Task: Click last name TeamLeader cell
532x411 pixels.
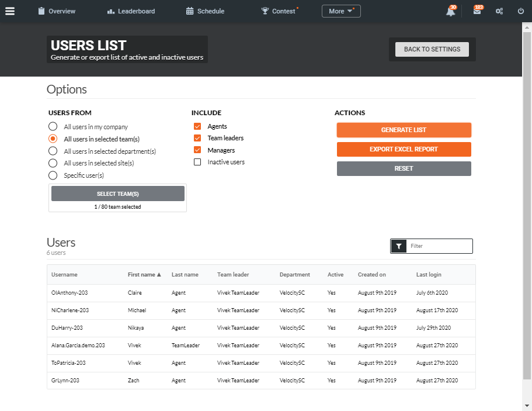Action: pyautogui.click(x=186, y=346)
